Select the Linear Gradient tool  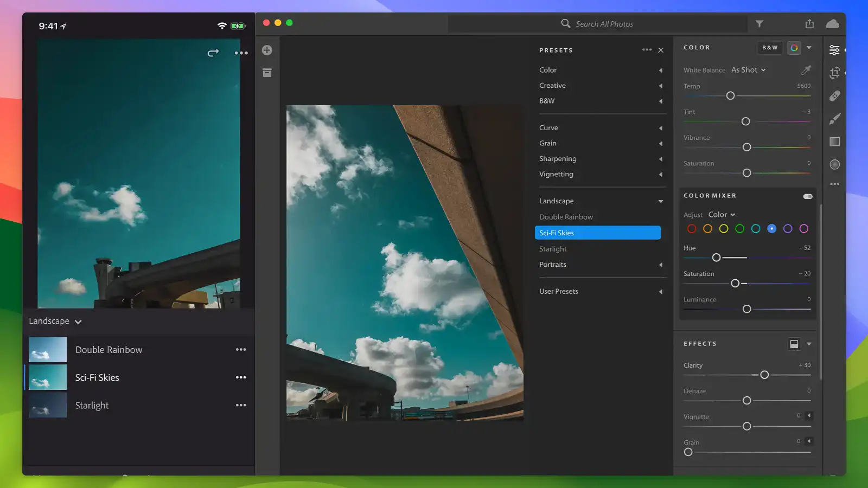pos(834,142)
